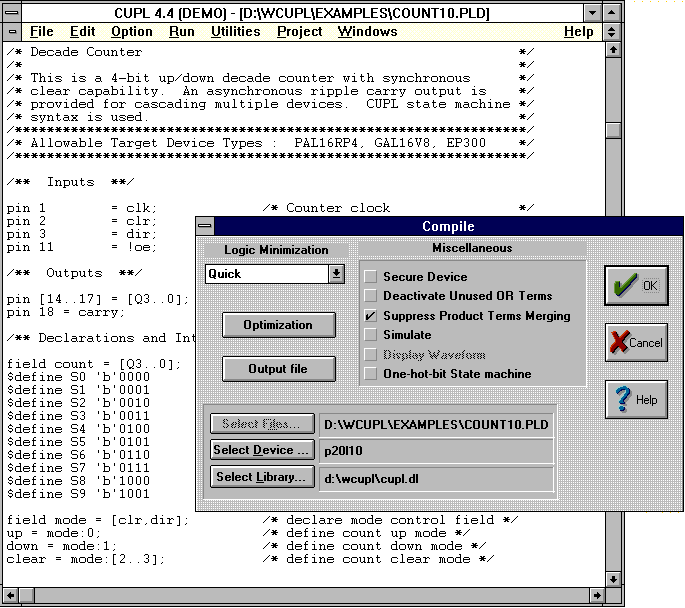This screenshot has width=685, height=608.
Task: Click the '$define S9' line
Action: 78,494
